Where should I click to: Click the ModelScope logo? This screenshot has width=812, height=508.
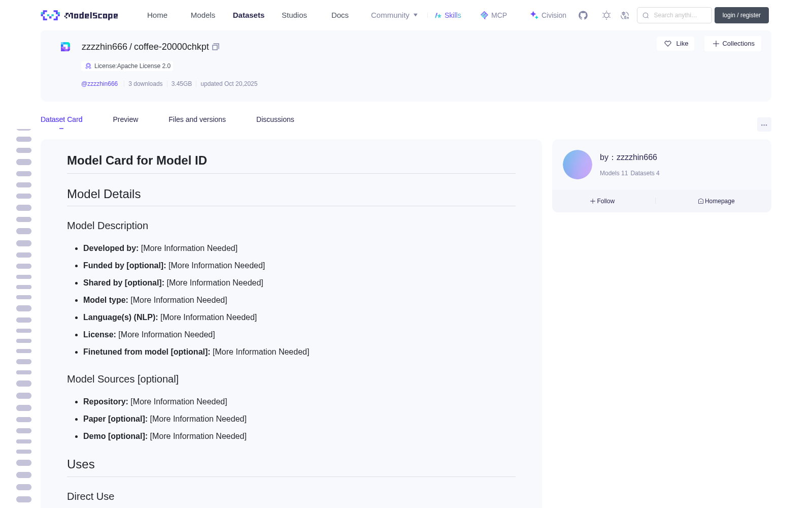click(x=79, y=15)
